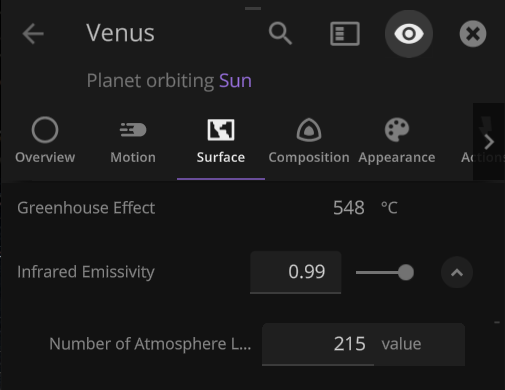Close the Venus properties panel
The height and width of the screenshot is (390, 505).
click(473, 34)
